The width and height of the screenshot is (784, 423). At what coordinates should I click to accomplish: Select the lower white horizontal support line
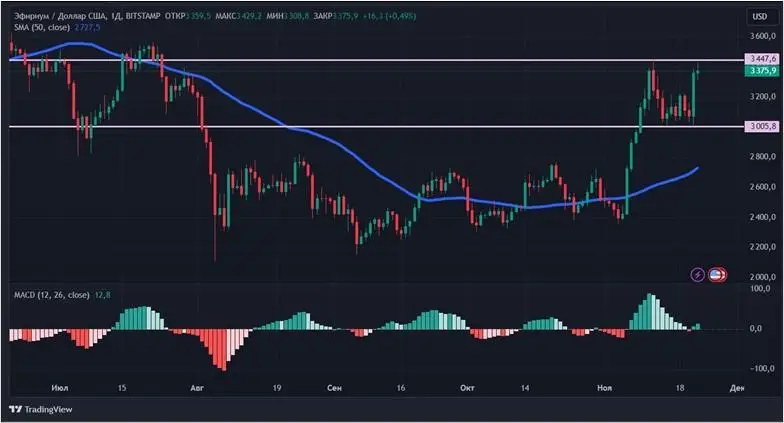(x=400, y=127)
